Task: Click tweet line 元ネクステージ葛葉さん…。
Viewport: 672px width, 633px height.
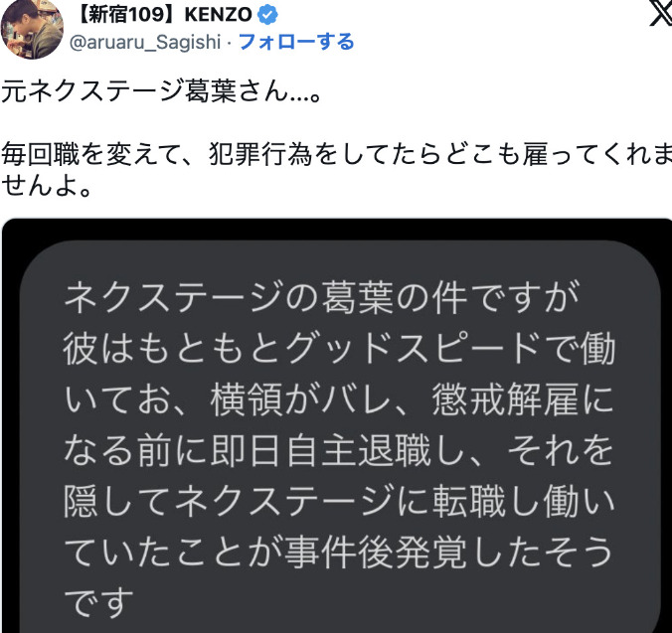Action: tap(161, 90)
